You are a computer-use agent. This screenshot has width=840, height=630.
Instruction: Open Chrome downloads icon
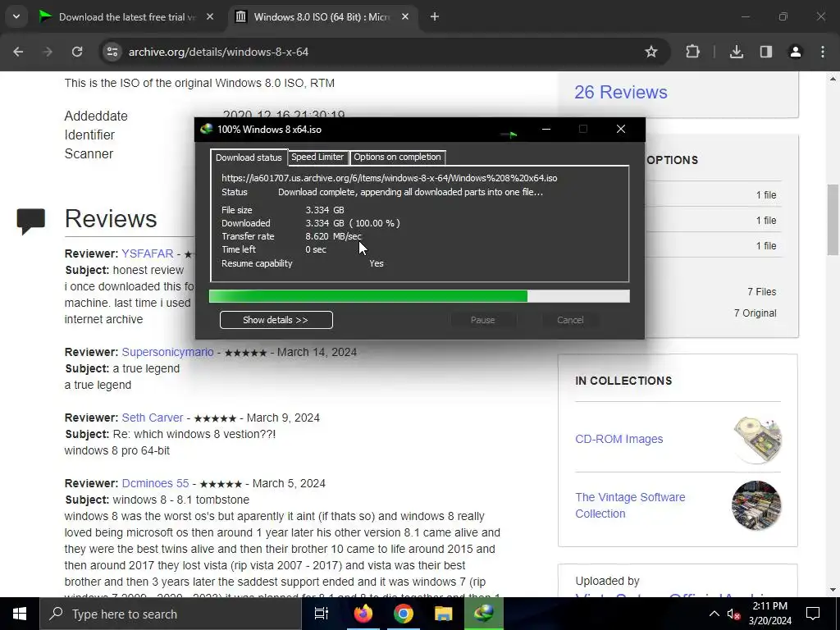737,52
